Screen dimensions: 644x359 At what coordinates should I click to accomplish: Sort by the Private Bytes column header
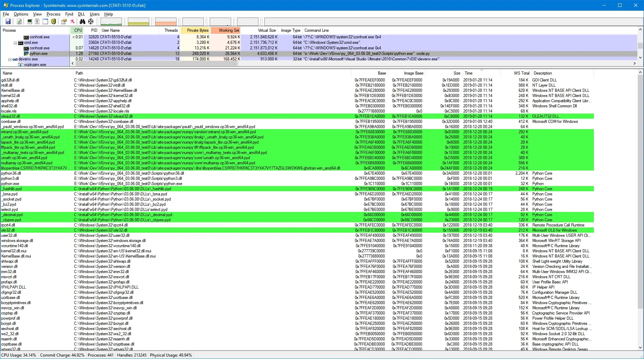[196, 30]
